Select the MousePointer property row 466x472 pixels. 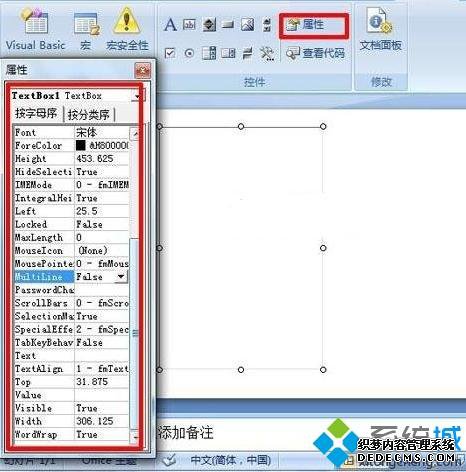tap(71, 264)
